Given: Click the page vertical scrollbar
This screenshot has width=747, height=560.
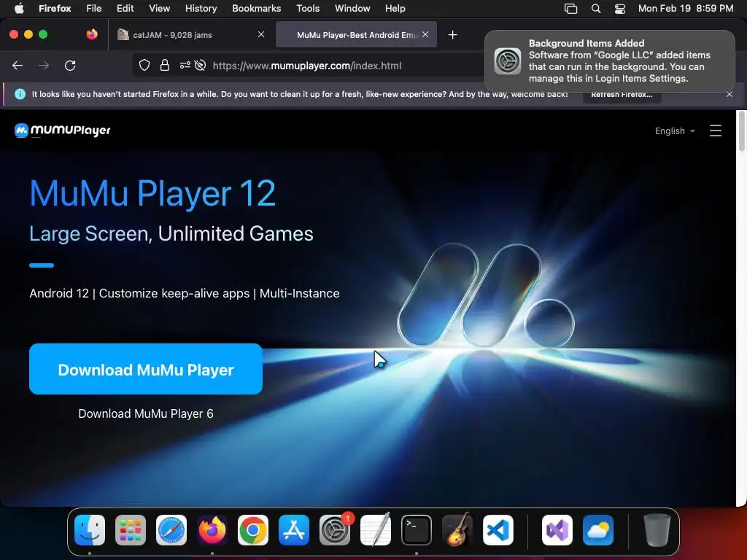Looking at the screenshot, I should click(741, 131).
